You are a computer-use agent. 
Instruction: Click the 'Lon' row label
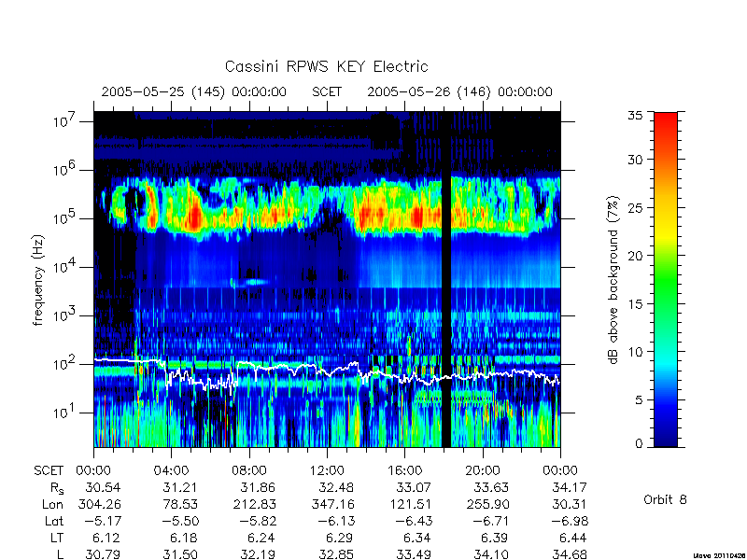53,504
